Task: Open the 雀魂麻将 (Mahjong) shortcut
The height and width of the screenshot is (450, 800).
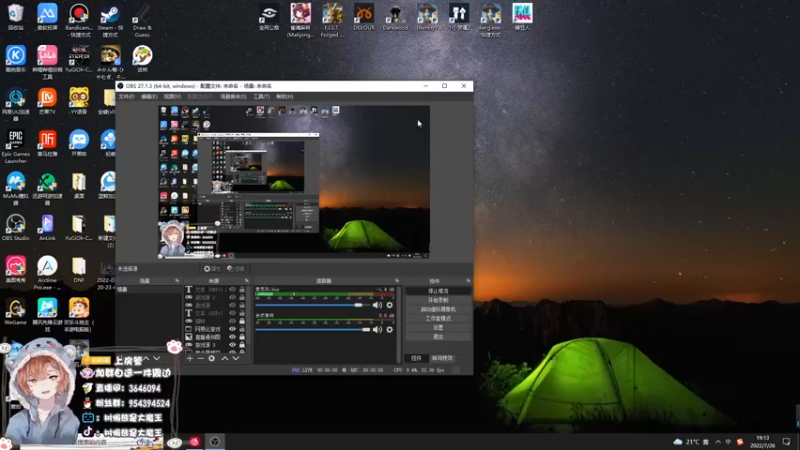Action: click(x=301, y=20)
